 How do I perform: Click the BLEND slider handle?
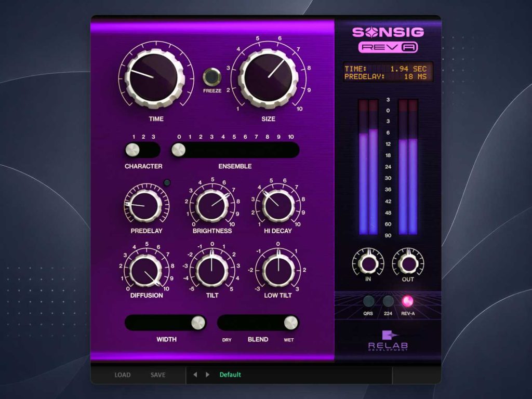coord(291,323)
